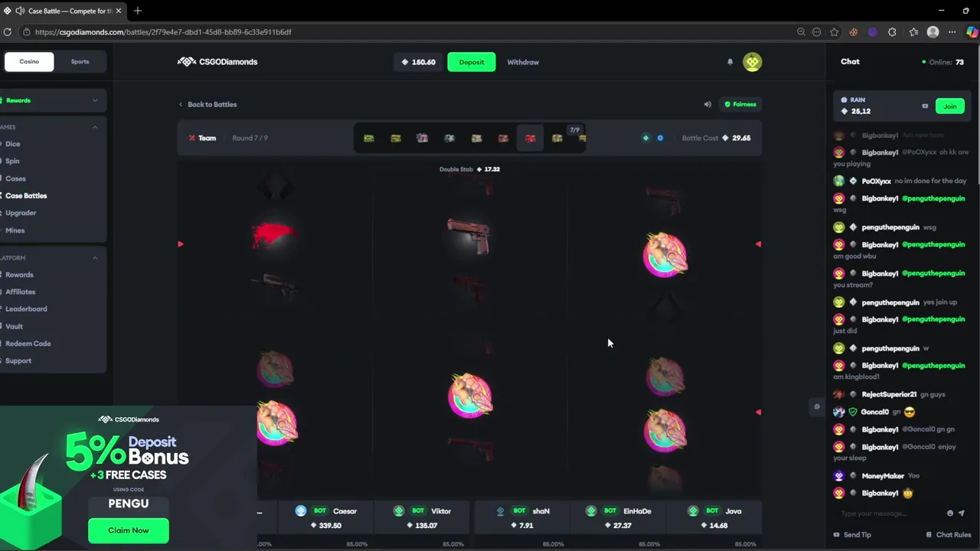The width and height of the screenshot is (980, 551).
Task: Click the green diamond icon beside Battle Cost
Action: pos(645,139)
